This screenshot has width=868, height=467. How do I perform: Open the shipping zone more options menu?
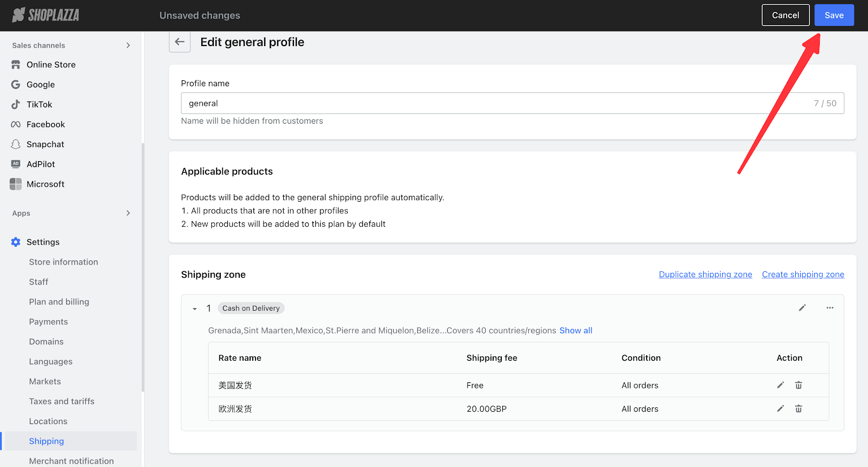829,308
